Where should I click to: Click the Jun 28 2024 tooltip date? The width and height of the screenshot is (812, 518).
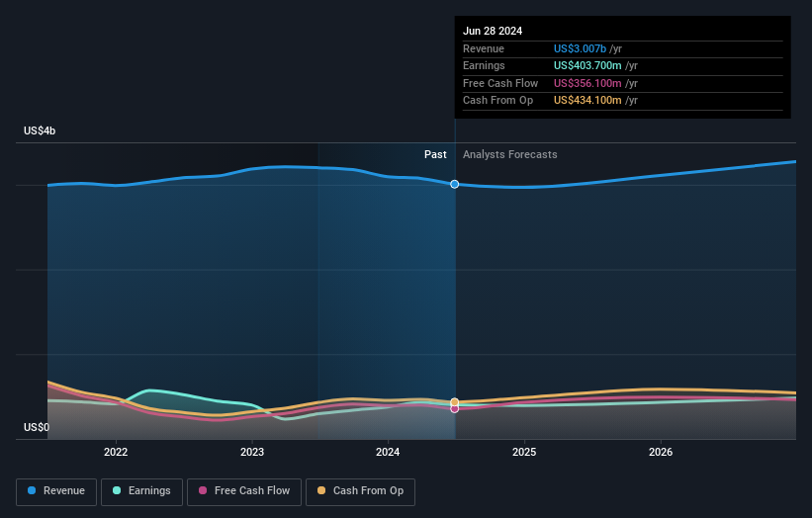coord(493,31)
